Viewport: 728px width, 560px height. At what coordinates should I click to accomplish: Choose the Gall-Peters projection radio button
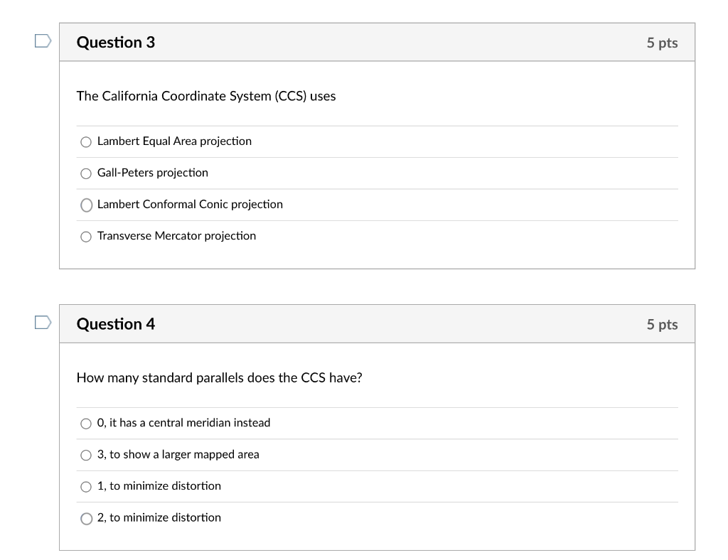coord(86,173)
